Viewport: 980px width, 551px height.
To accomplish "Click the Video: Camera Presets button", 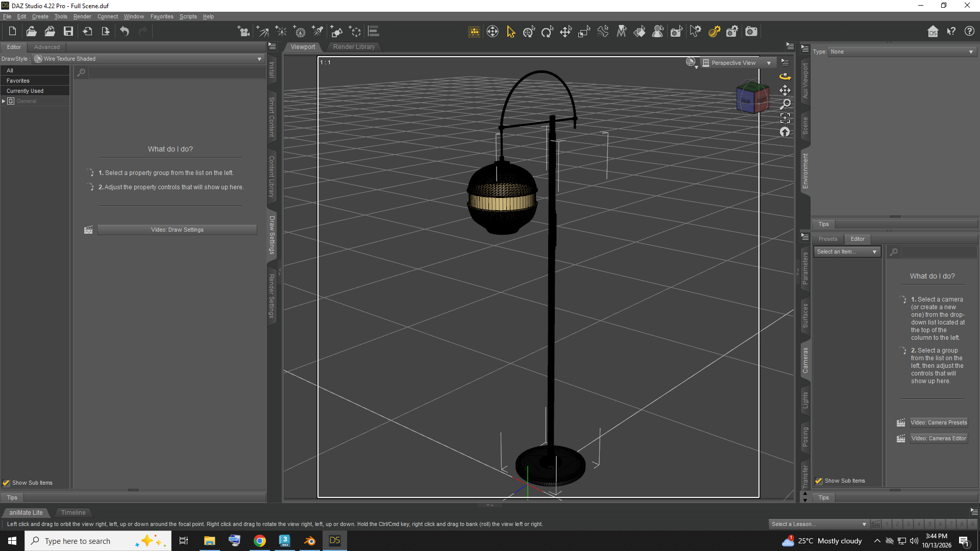I will tap(939, 422).
